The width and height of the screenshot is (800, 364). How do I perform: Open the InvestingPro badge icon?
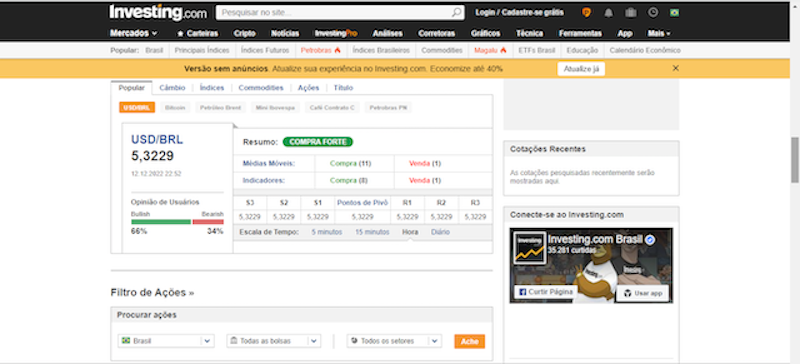tap(587, 13)
